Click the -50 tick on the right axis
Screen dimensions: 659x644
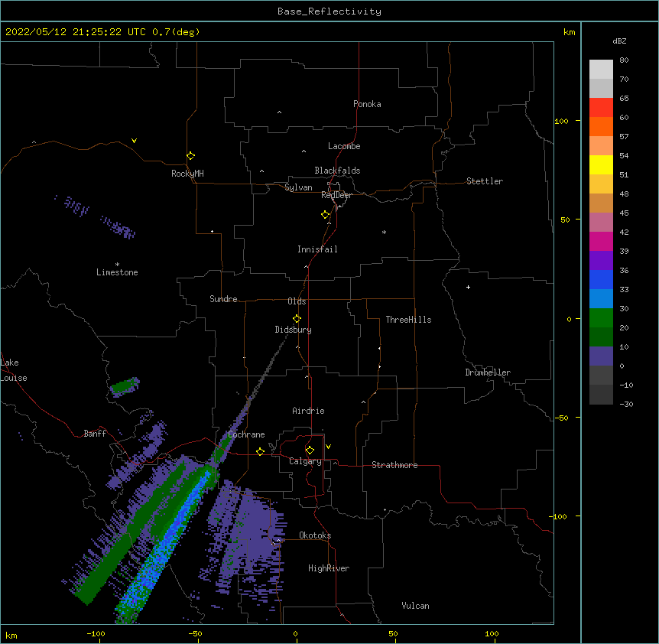(x=561, y=418)
